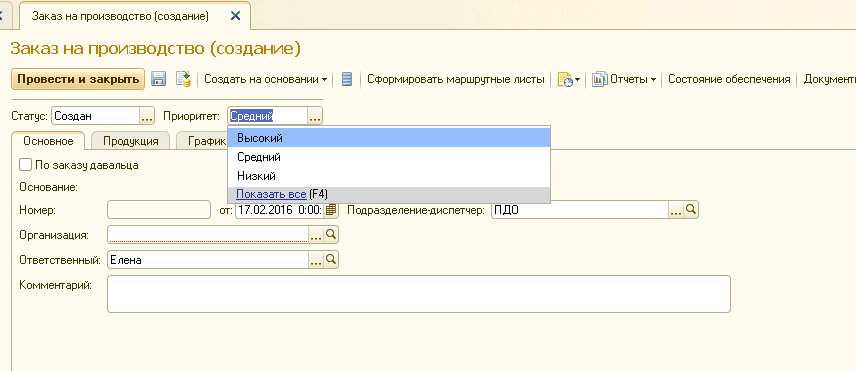Click the Подразделение-диспетчер field with ПДО
Screen dimensions: 856x371
580,210
